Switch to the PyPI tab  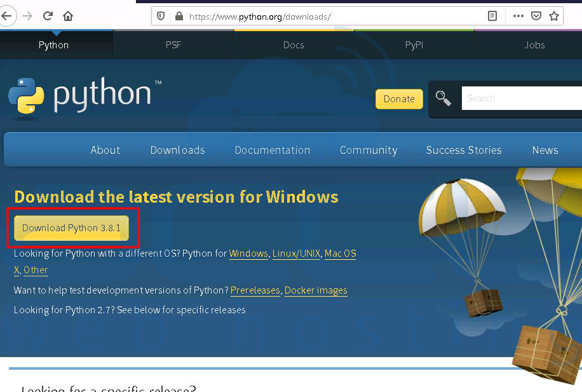click(x=414, y=44)
